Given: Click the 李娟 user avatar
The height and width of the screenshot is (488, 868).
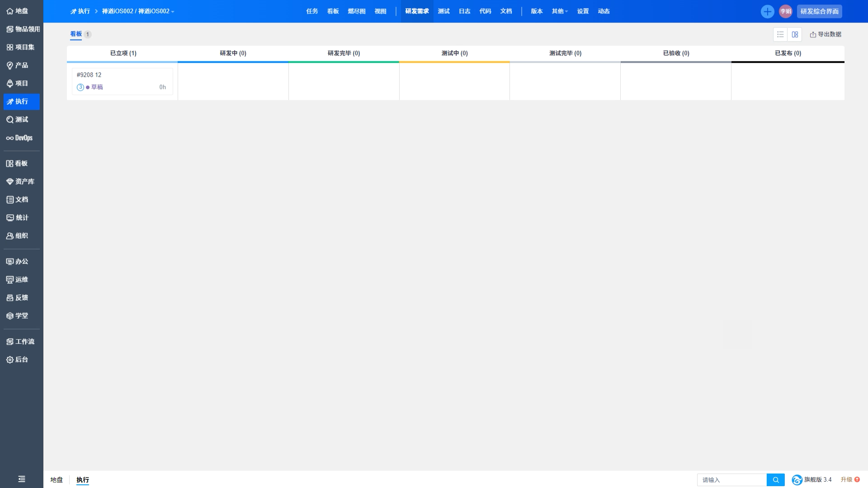Looking at the screenshot, I should 786,11.
